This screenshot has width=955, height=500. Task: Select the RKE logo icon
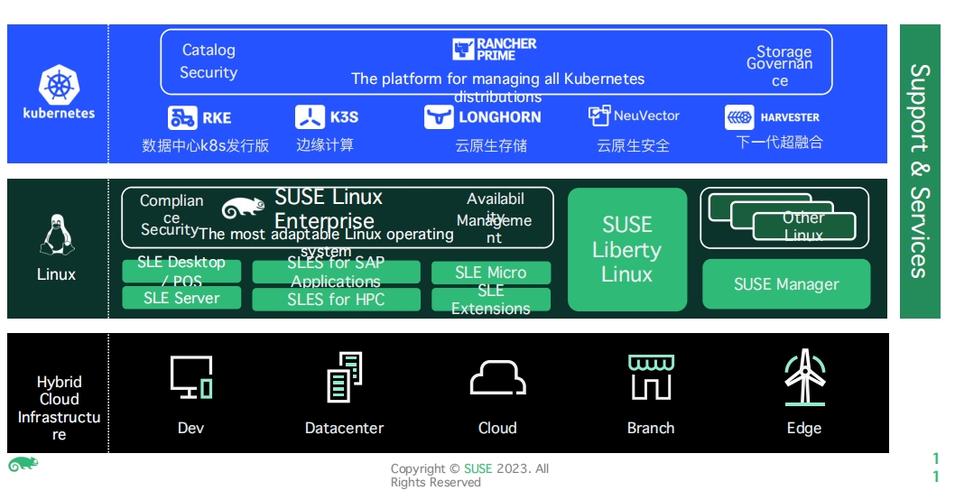pos(183,118)
